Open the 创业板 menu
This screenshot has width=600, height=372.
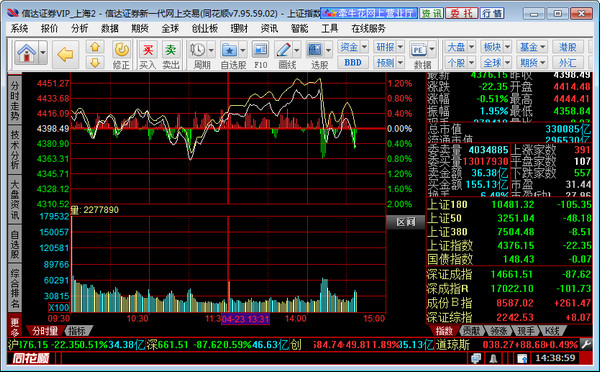click(205, 28)
